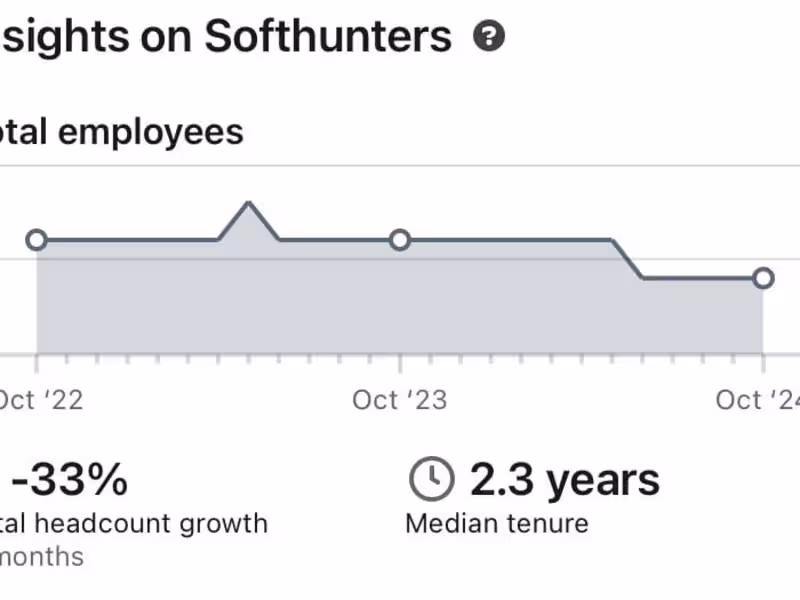The width and height of the screenshot is (800, 600).
Task: Click the "Insights on Softhunters" heading
Action: point(225,38)
